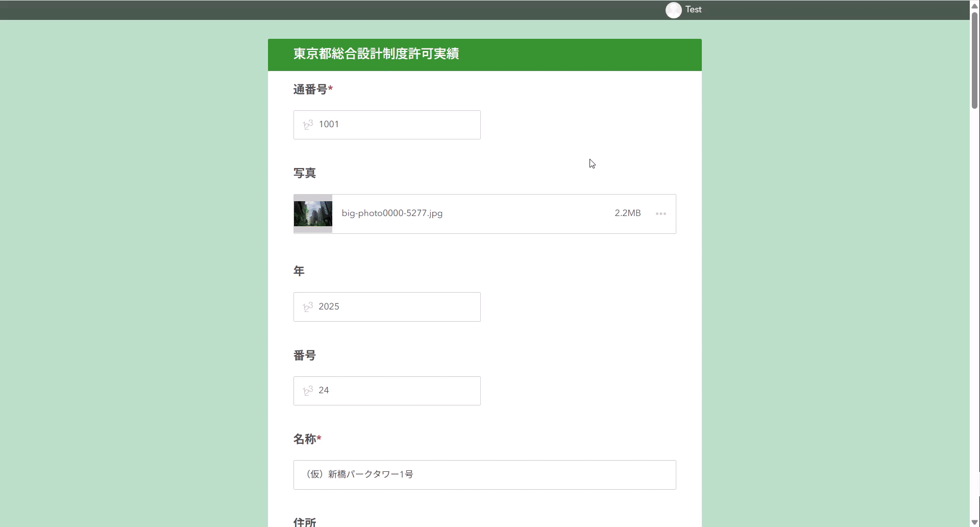The height and width of the screenshot is (527, 980).
Task: Click the 写真 field label
Action: (305, 173)
